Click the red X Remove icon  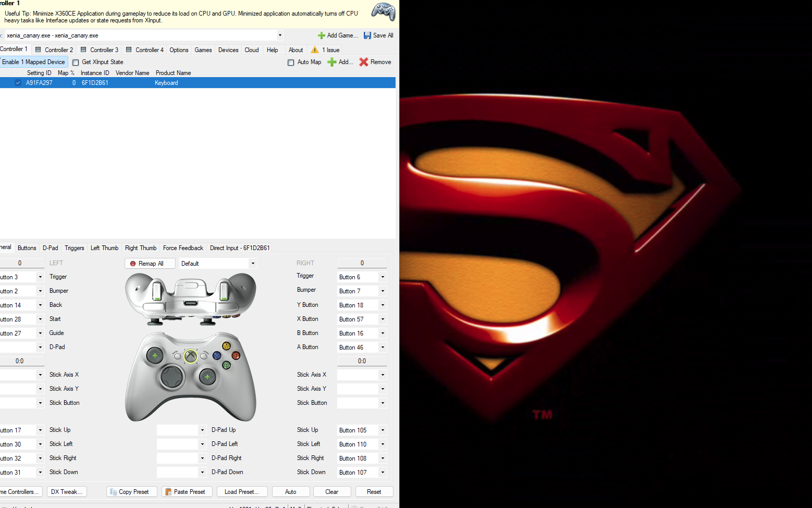(x=364, y=62)
